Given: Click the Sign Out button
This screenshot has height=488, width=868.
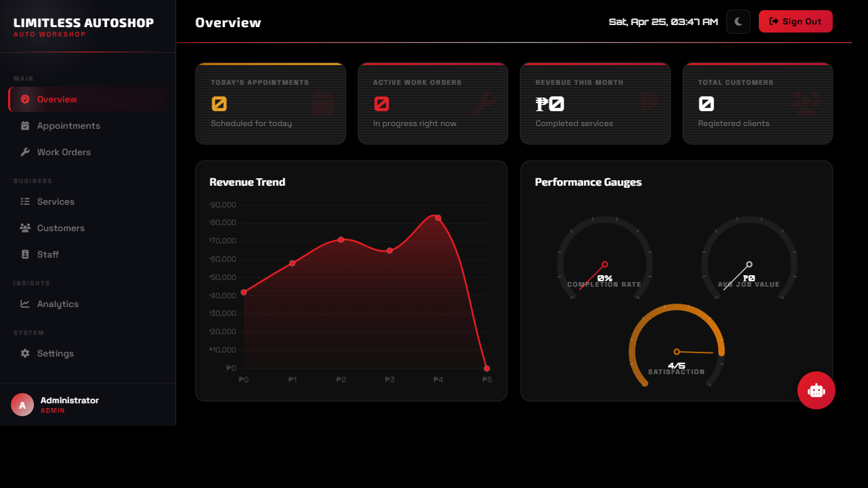Looking at the screenshot, I should coord(795,21).
